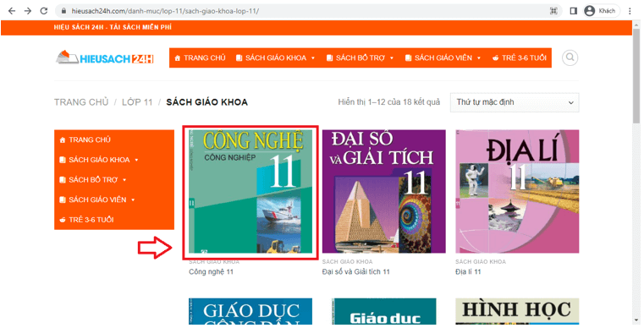Click LỚP 11 breadcrumb link
This screenshot has width=644, height=328.
(x=137, y=101)
